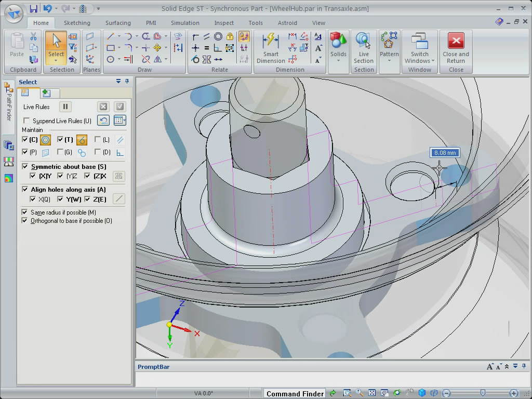Expand the Pattern dropdown
The image size is (532, 399).
coord(389,61)
